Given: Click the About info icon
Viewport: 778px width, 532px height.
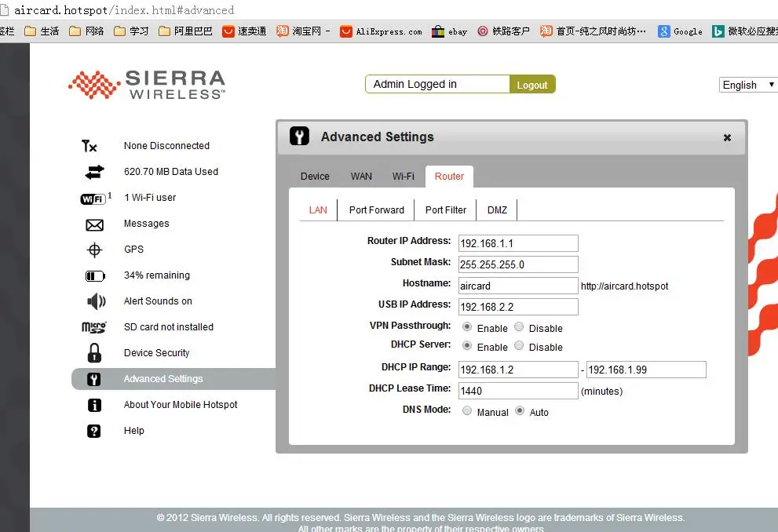Looking at the screenshot, I should [x=94, y=405].
